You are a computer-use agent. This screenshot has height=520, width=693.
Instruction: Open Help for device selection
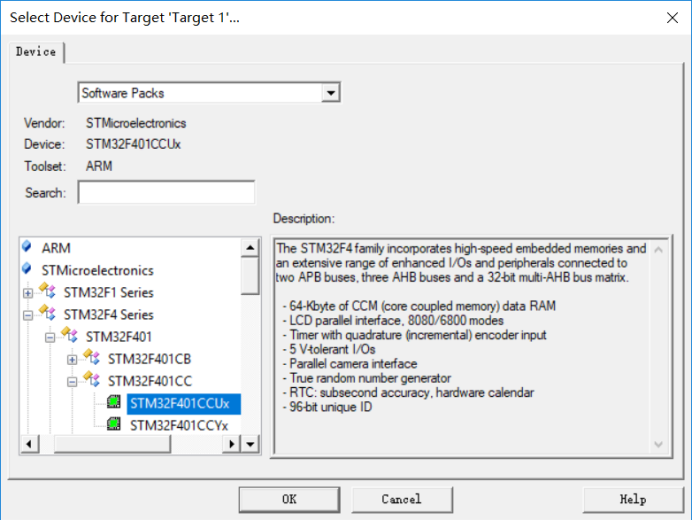pos(633,500)
